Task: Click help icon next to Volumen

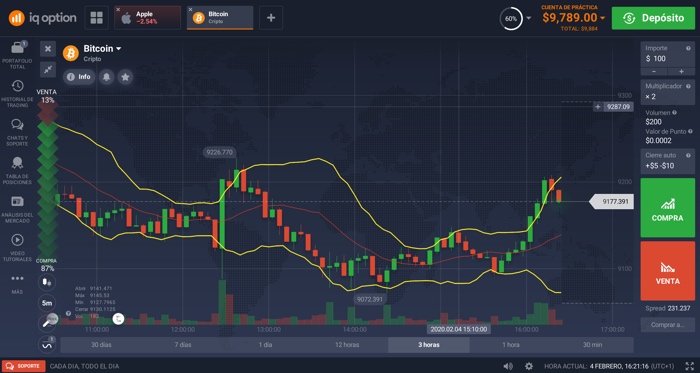Action: click(674, 113)
